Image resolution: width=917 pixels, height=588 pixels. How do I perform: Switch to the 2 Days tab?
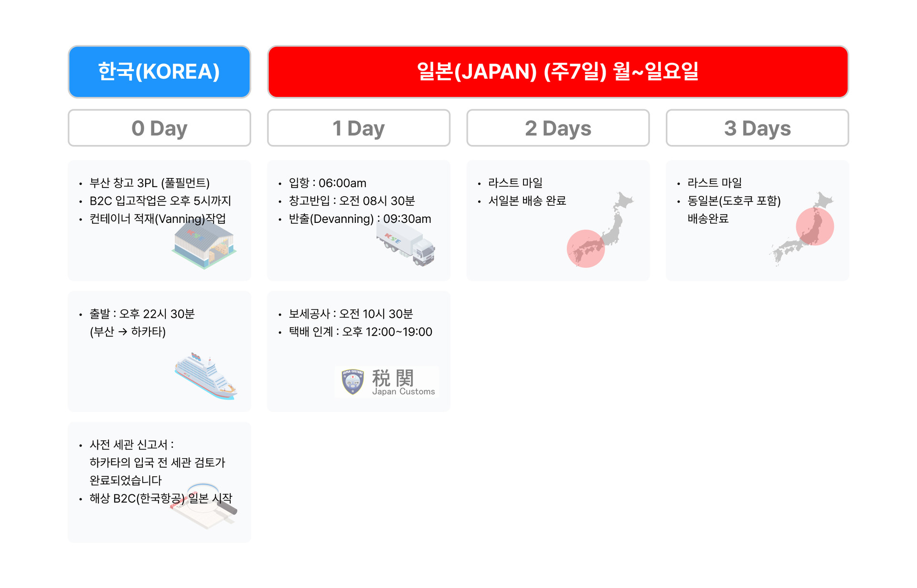558,128
